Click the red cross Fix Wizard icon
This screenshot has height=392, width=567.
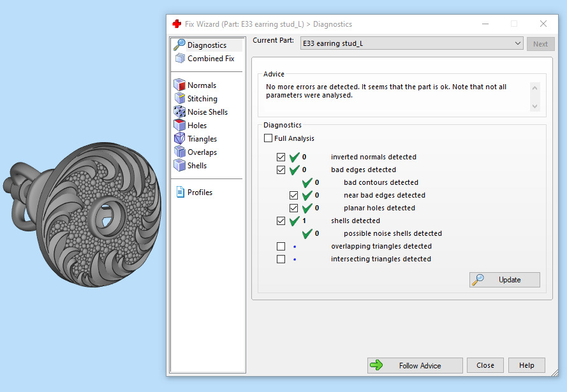177,24
